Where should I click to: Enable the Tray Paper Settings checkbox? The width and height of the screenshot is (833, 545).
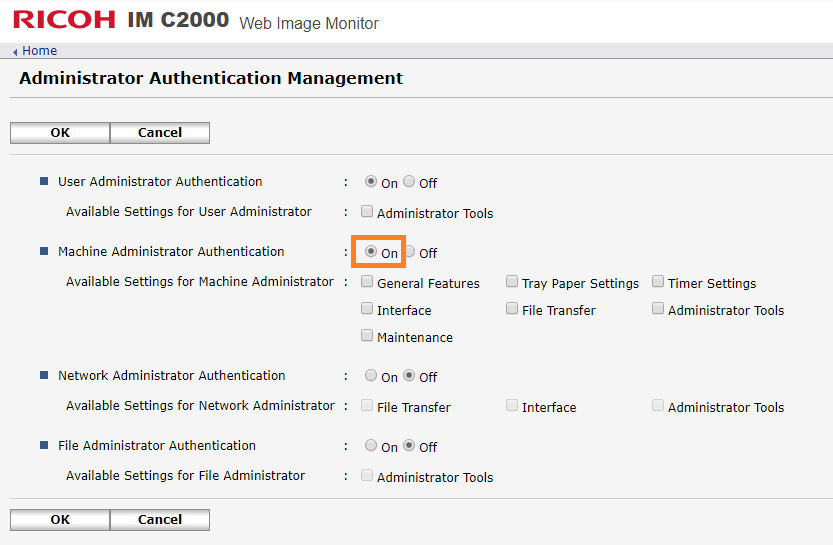(x=512, y=282)
